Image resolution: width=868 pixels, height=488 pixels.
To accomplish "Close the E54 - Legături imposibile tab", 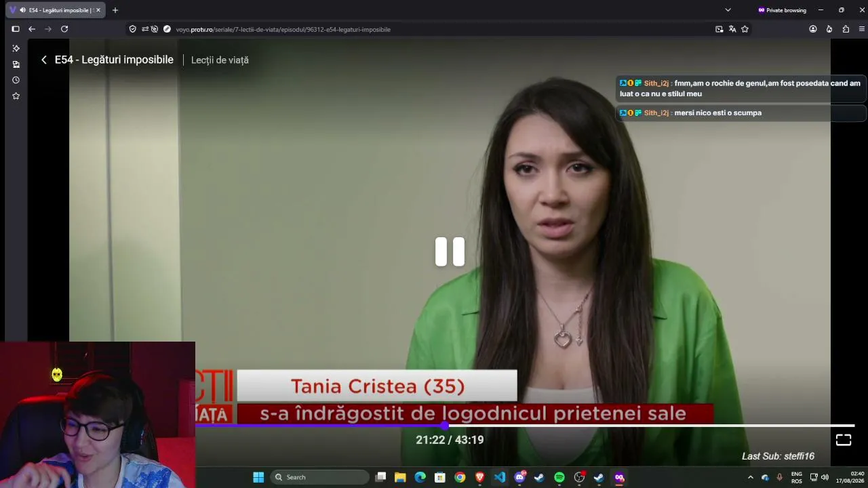I will pyautogui.click(x=98, y=10).
